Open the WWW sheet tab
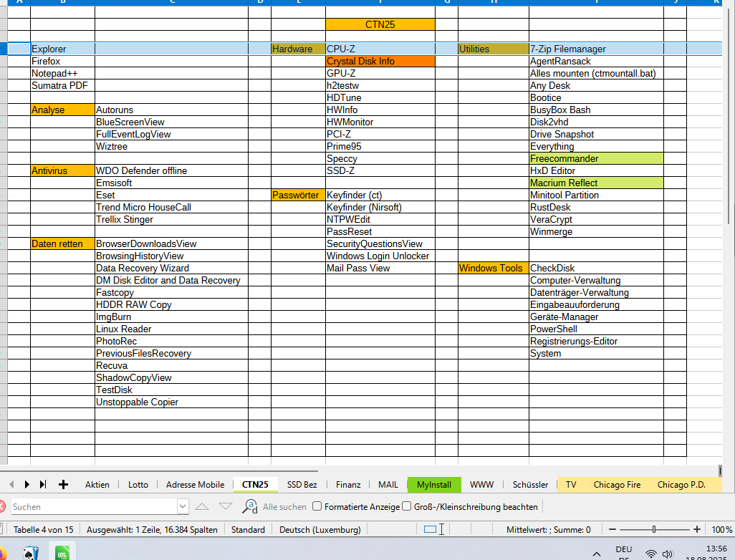 point(482,485)
